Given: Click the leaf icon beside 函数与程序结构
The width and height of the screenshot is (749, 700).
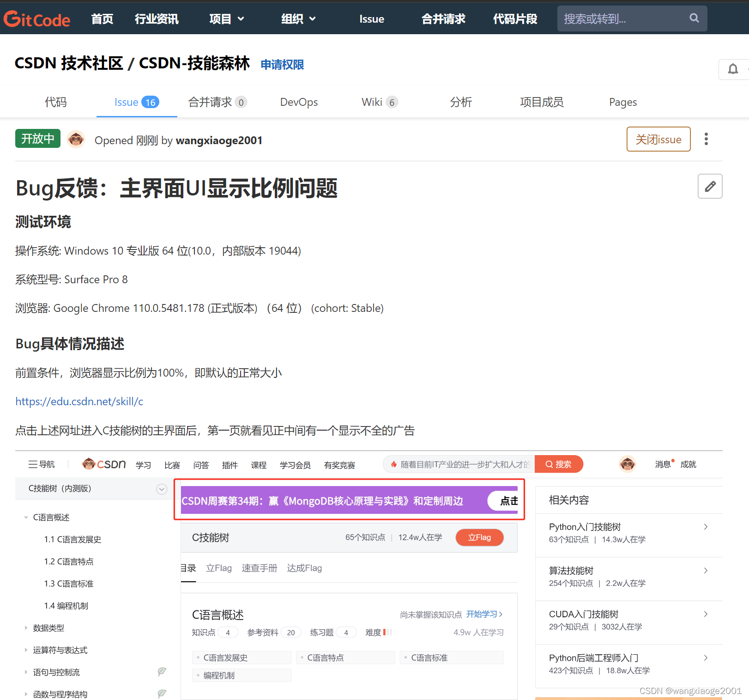Looking at the screenshot, I should pyautogui.click(x=162, y=694).
